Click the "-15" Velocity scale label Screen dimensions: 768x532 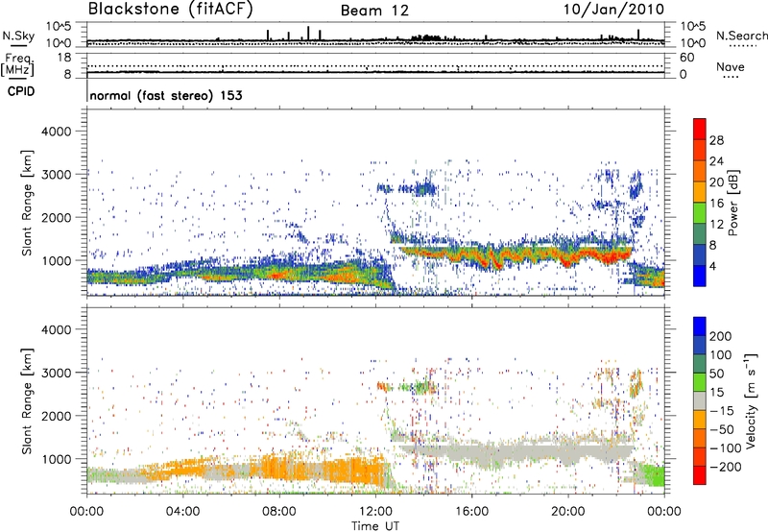coord(722,411)
